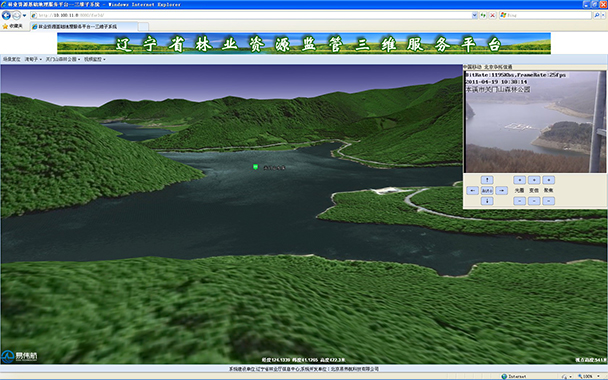
Task: Open the 视频监控 dropdown menu
Action: (95, 59)
